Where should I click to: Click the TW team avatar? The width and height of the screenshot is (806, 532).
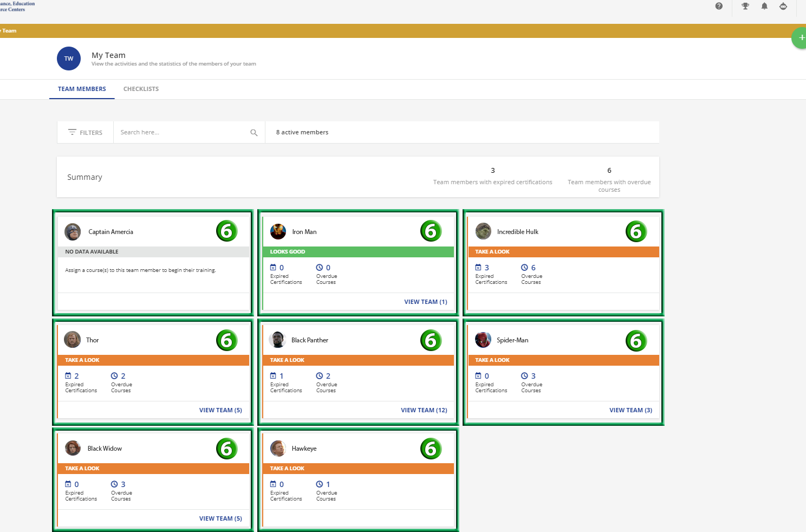pyautogui.click(x=69, y=59)
